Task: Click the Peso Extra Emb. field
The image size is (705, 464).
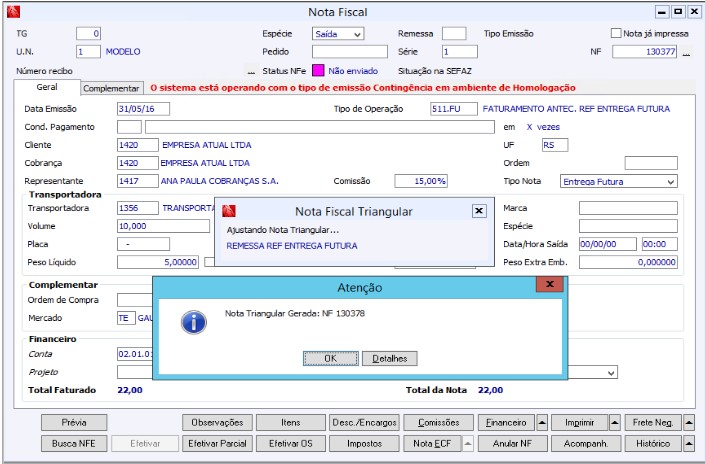Action: pos(628,262)
